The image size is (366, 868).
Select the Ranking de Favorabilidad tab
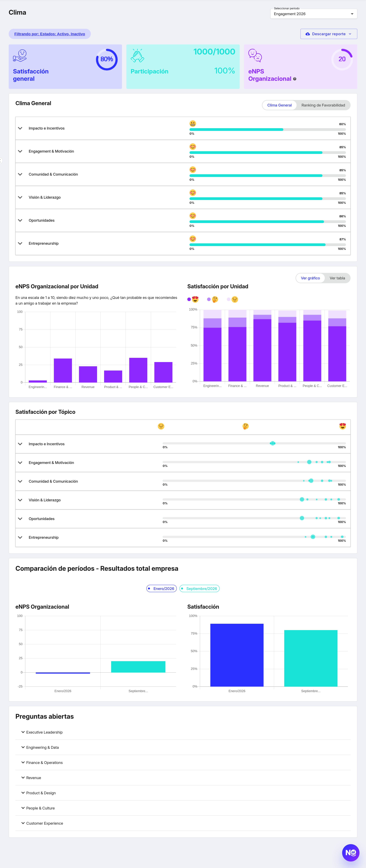coord(323,105)
